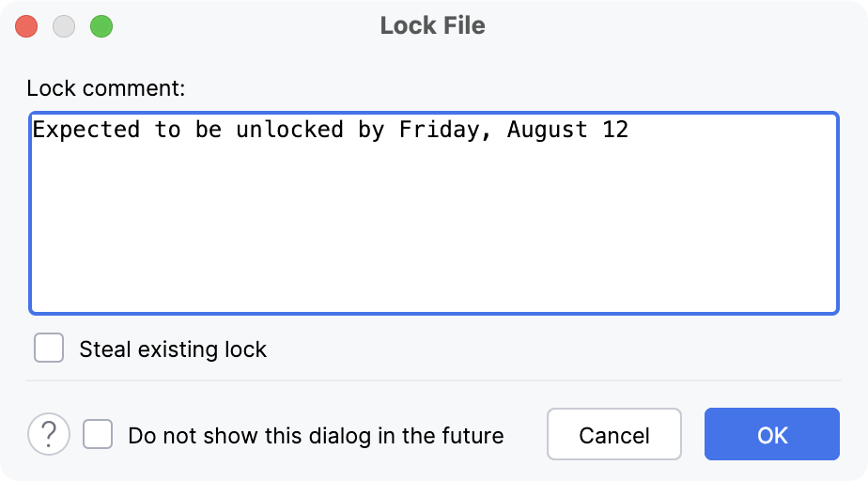Click the green zoom window button
Screen dimensions: 868x481
[101, 26]
